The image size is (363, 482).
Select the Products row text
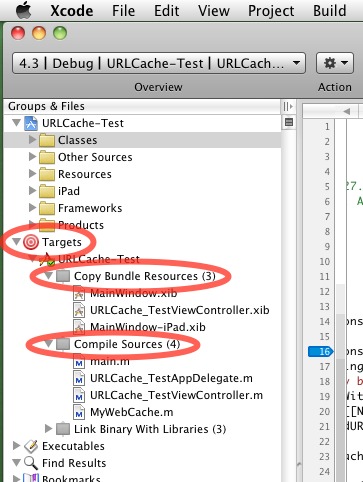tap(81, 225)
